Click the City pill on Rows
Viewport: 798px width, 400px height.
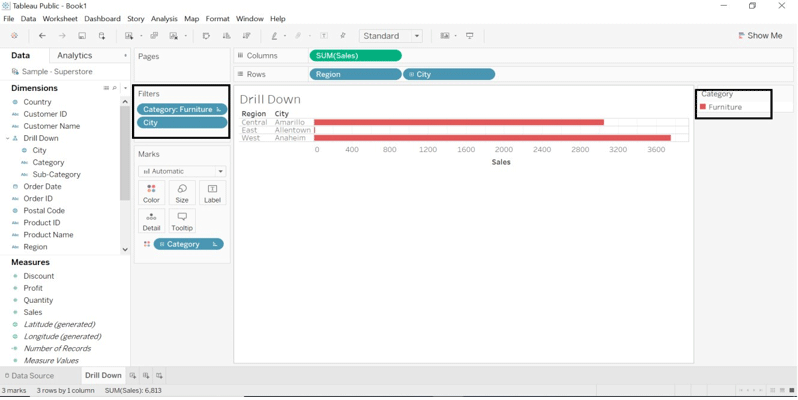449,74
